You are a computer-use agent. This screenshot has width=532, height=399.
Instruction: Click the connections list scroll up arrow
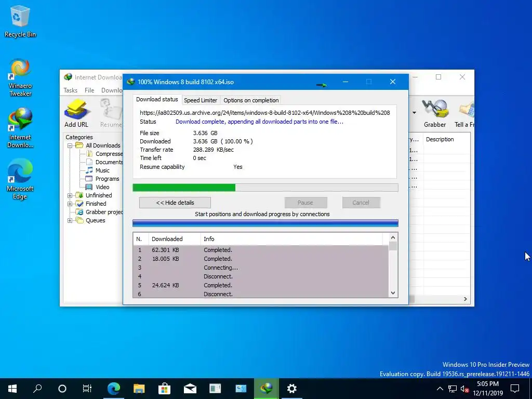[393, 238]
